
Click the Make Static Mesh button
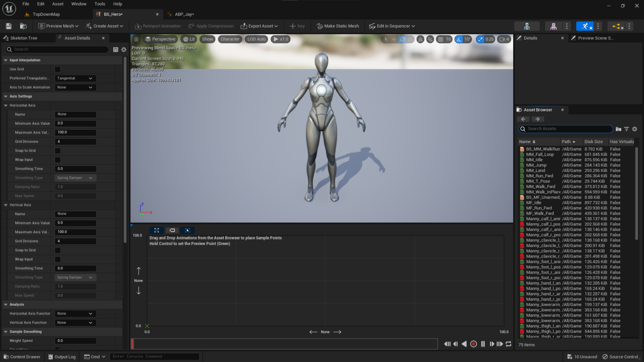click(x=338, y=26)
